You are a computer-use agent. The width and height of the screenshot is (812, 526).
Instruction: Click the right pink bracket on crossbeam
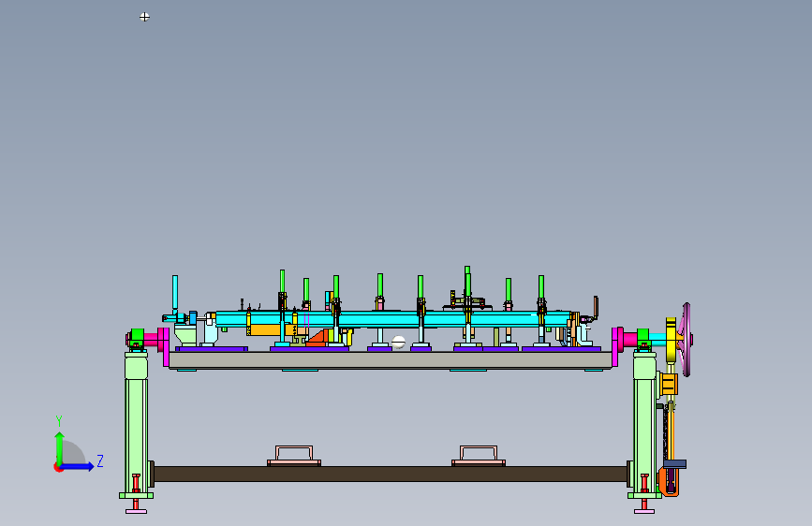click(479, 456)
